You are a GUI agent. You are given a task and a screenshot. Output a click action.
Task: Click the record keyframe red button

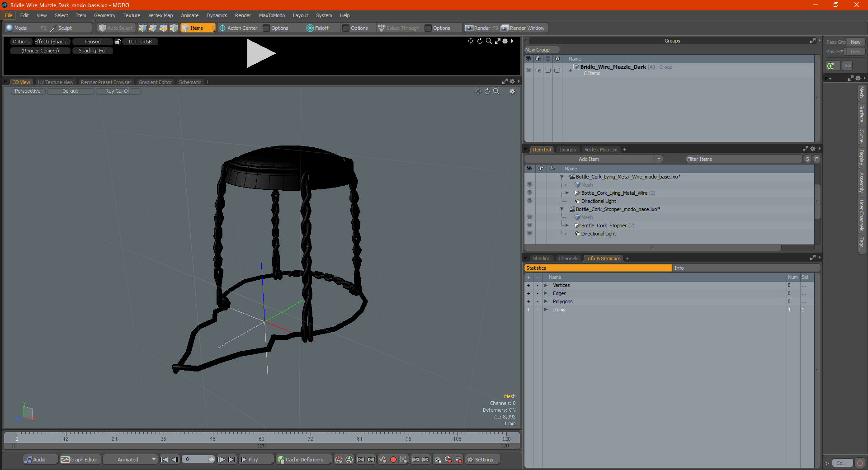[x=393, y=460]
